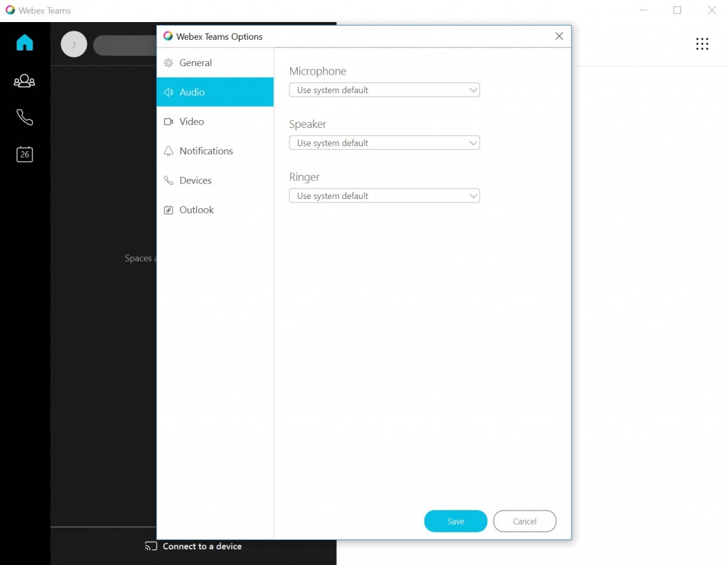Minimize the Webex Teams window
The image size is (728, 565).
(x=643, y=10)
